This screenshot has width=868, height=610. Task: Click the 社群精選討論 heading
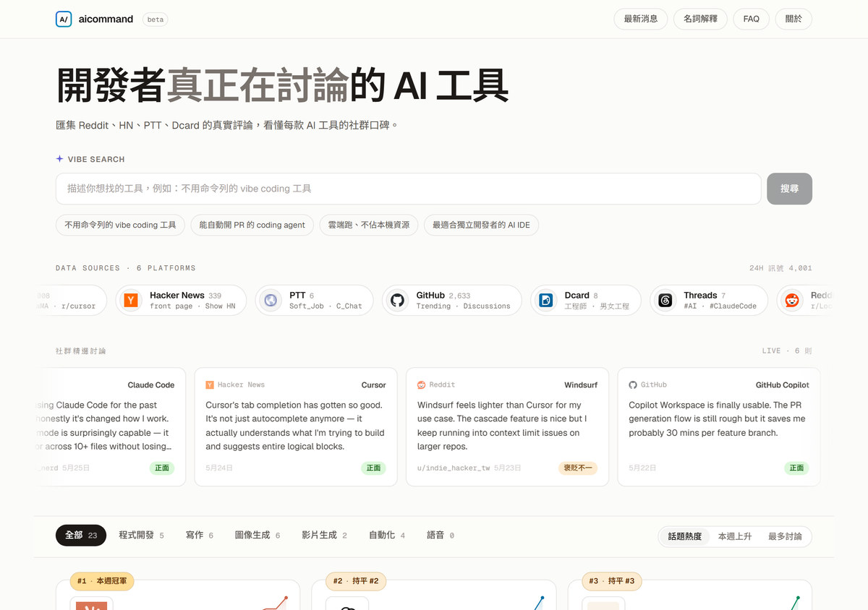click(81, 351)
